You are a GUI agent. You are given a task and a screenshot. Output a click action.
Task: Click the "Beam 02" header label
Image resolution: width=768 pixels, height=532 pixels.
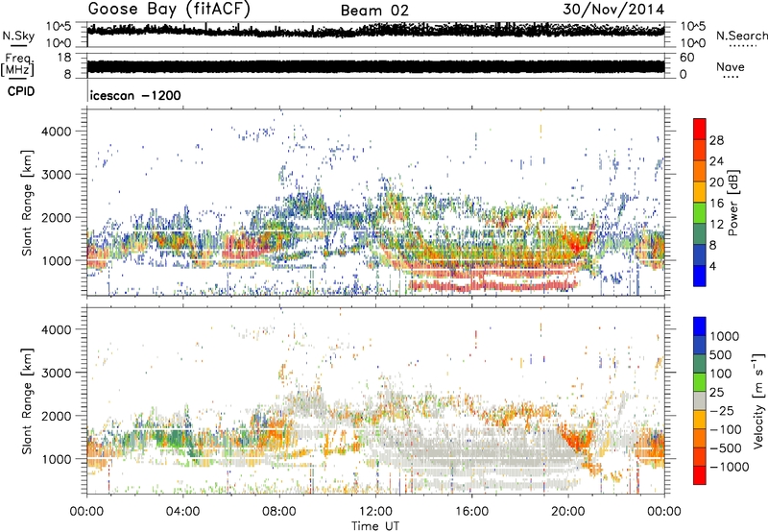point(374,11)
